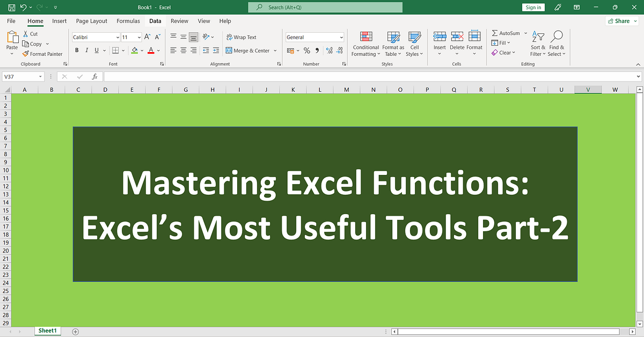Screen dimensions: 644x337
Task: Open Sort & Filter options
Action: coord(537,43)
